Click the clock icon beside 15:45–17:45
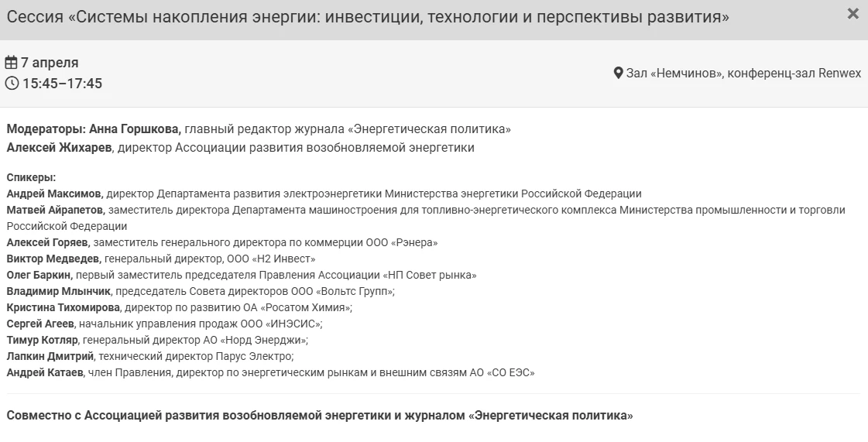 12,84
